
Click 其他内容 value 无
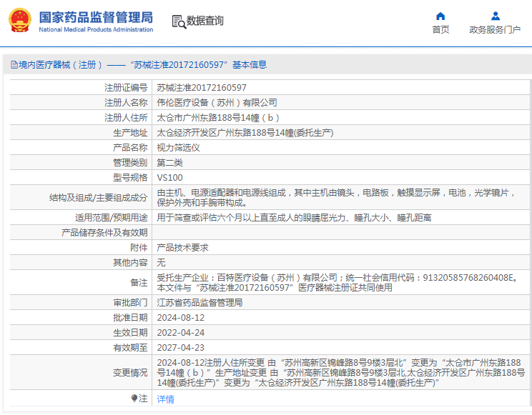point(161,262)
